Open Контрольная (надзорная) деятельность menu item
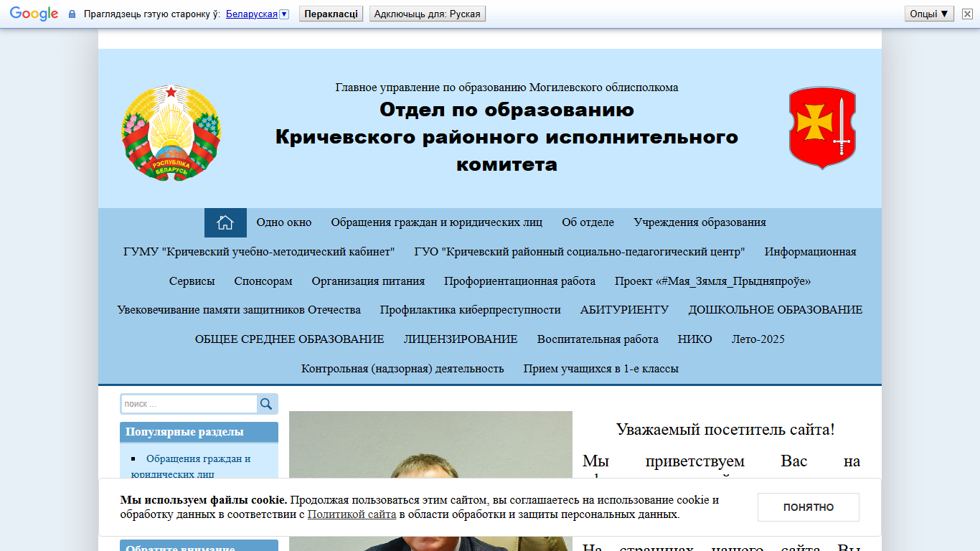The image size is (980, 551). tap(402, 369)
